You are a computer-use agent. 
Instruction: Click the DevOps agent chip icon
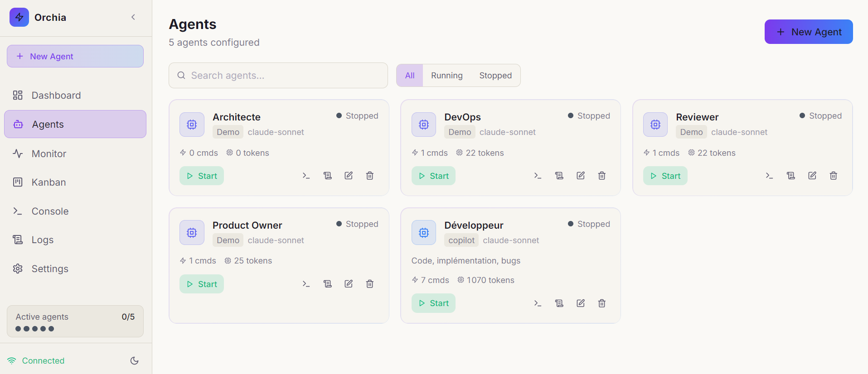pos(424,125)
